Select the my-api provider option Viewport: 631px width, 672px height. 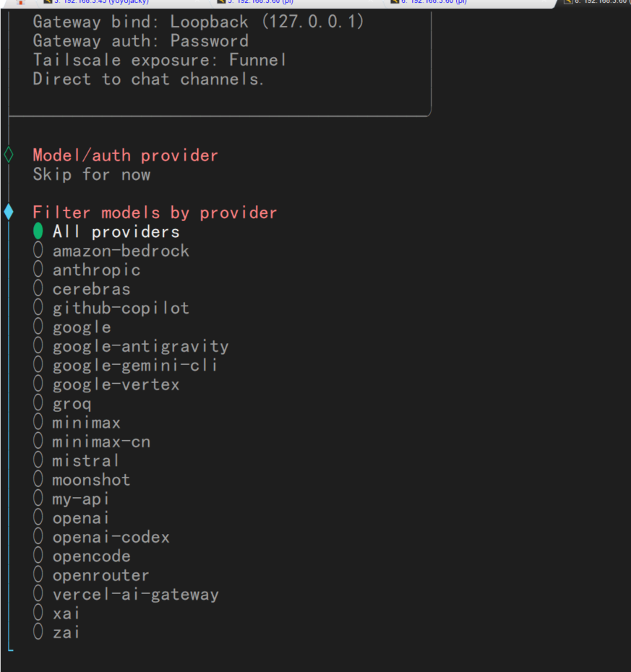(71, 499)
